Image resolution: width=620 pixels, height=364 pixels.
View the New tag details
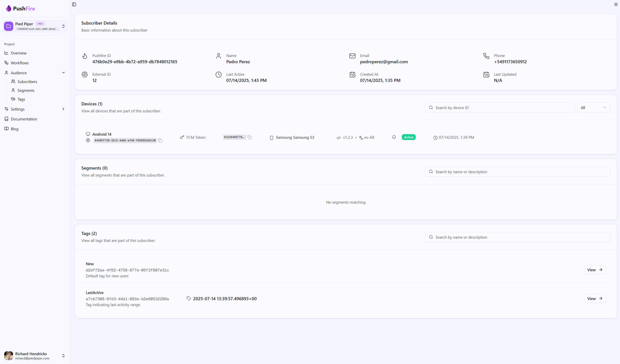(595, 270)
